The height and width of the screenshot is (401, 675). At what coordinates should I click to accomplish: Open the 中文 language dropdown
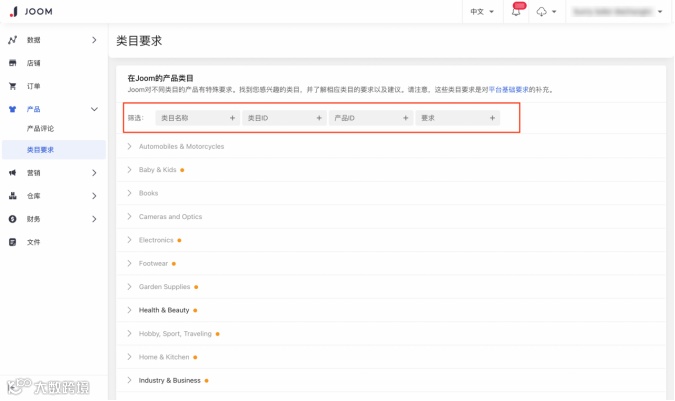point(482,12)
